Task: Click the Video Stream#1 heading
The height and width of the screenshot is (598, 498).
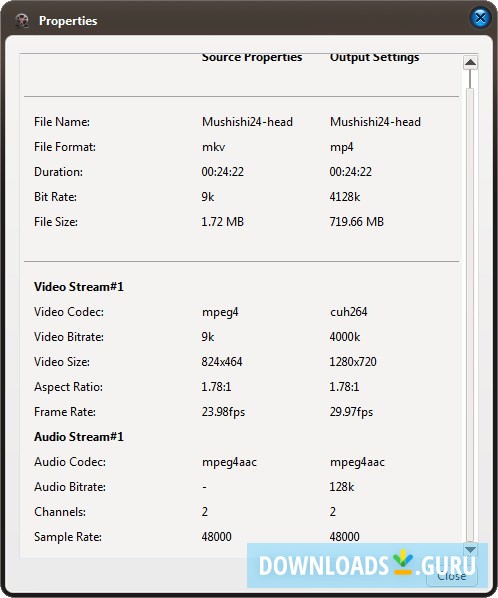Action: [x=79, y=287]
